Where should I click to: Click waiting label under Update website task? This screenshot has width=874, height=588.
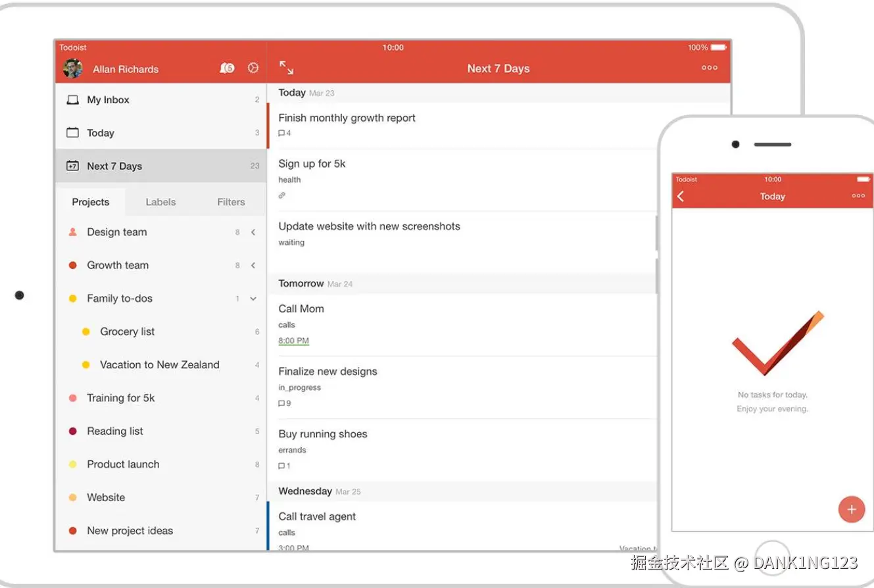(291, 243)
